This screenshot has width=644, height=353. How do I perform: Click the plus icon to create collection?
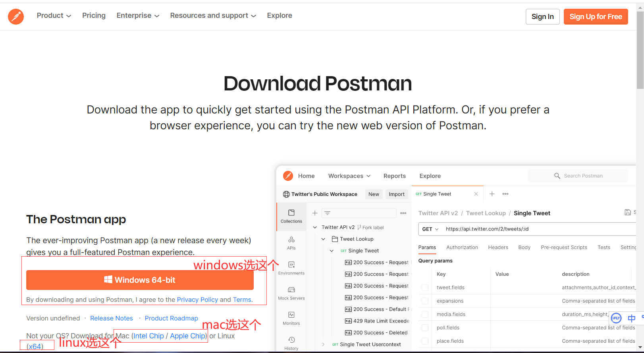(315, 213)
